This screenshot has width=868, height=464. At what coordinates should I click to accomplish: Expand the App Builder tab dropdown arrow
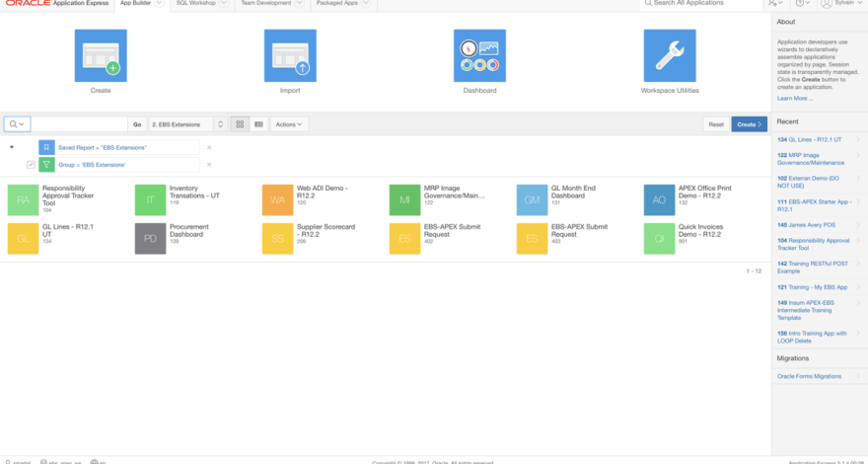[x=159, y=3]
